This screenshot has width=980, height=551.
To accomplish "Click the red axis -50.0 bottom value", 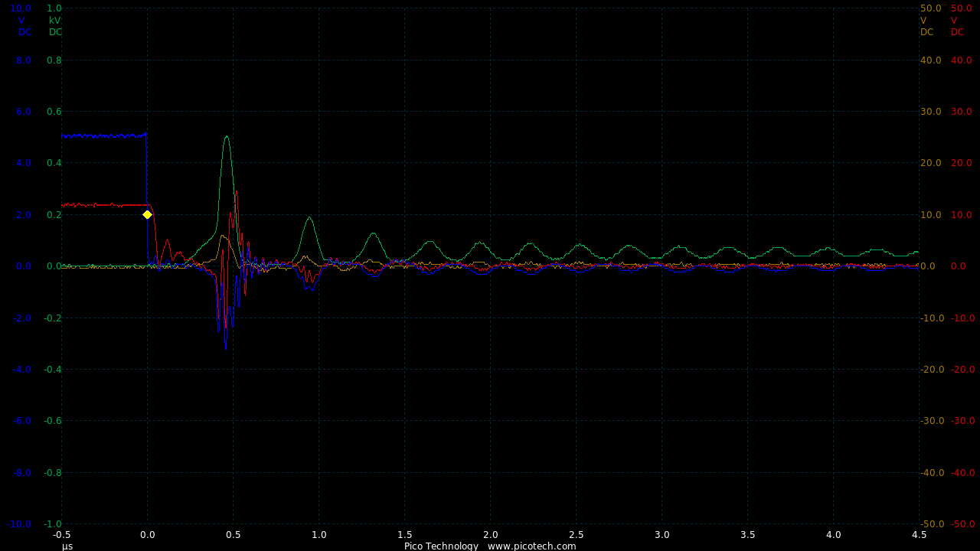I will (x=962, y=524).
